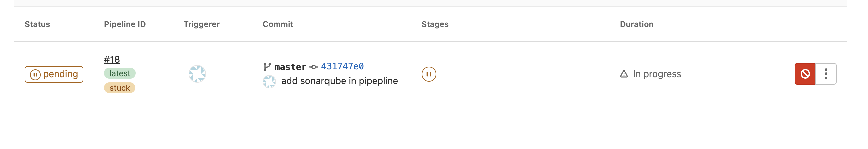Click the paused stage status icon
The image size is (868, 149).
(429, 74)
